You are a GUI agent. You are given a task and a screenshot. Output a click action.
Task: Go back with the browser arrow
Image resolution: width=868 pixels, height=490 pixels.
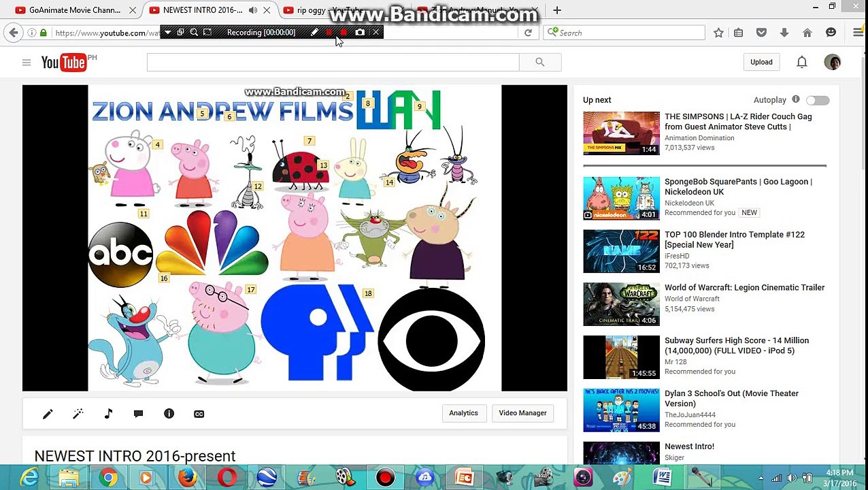coord(14,33)
